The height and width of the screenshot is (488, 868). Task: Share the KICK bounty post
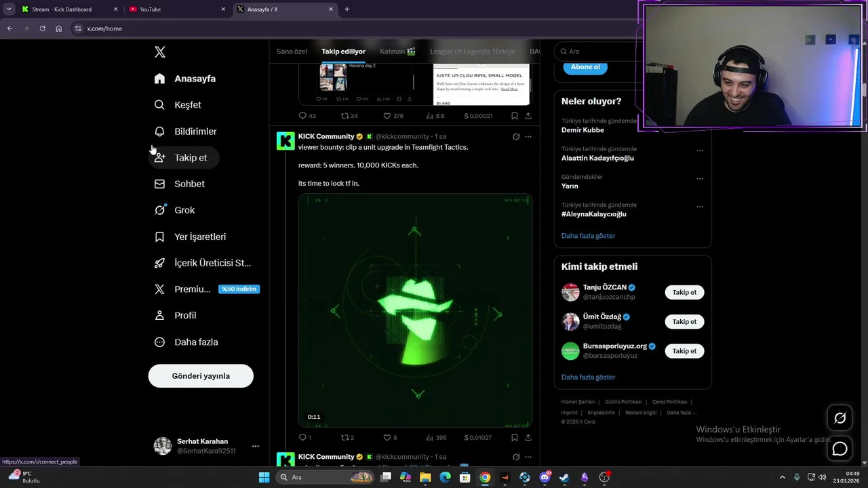(528, 438)
